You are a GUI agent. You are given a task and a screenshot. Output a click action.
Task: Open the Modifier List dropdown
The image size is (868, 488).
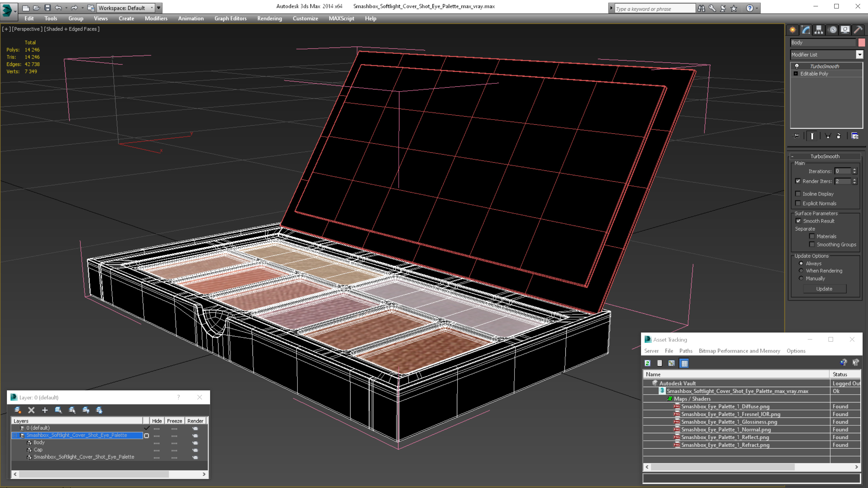point(860,55)
